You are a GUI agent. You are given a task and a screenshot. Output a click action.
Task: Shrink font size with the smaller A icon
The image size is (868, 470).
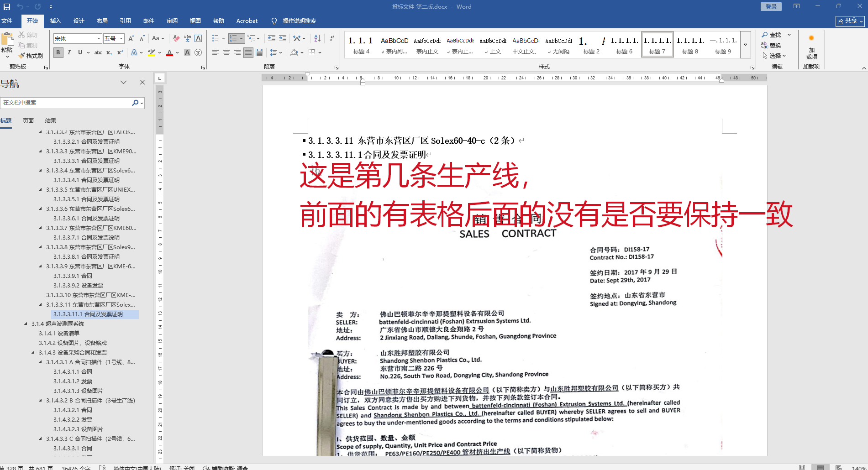[x=142, y=39]
